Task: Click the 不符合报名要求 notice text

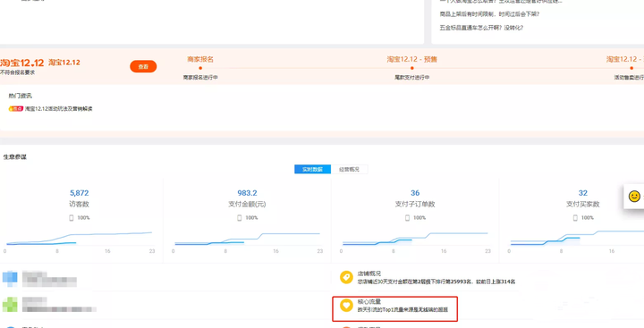Action: tap(17, 72)
